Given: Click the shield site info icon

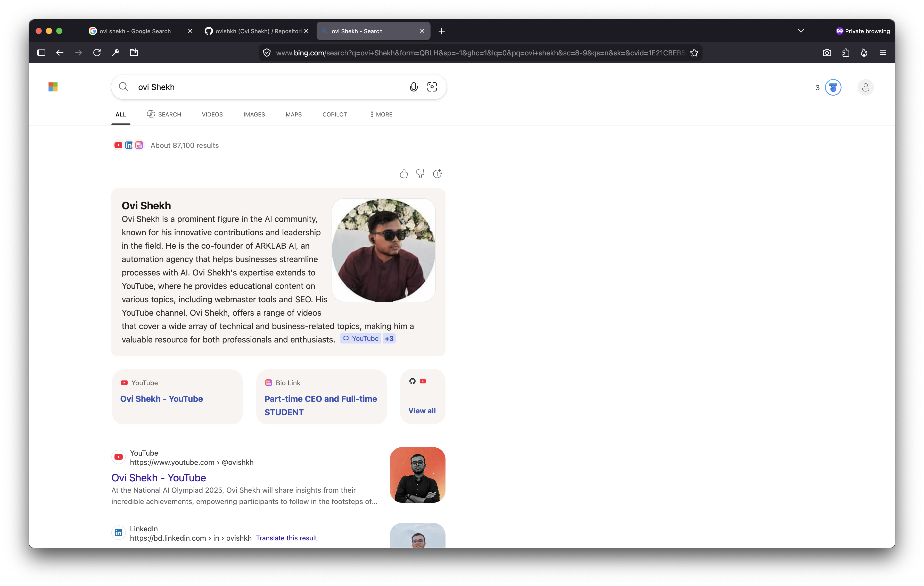Looking at the screenshot, I should tap(267, 53).
